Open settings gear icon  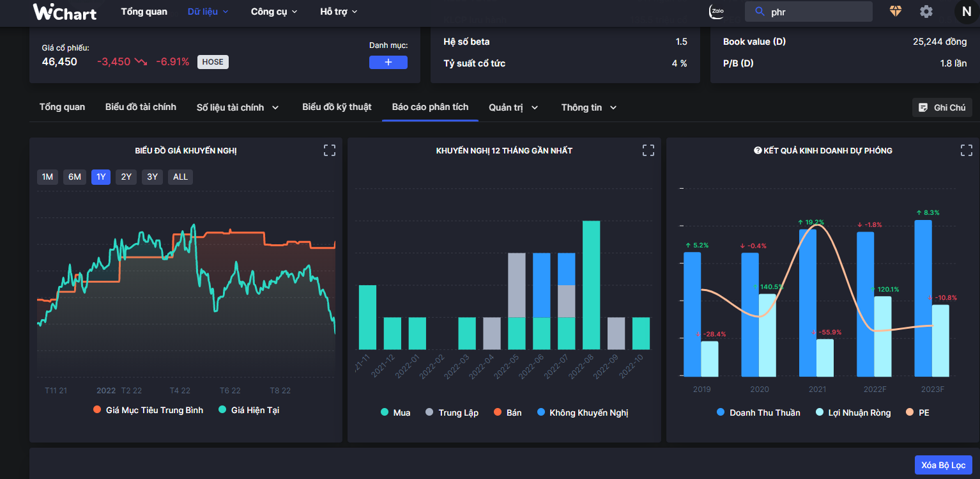pos(926,12)
